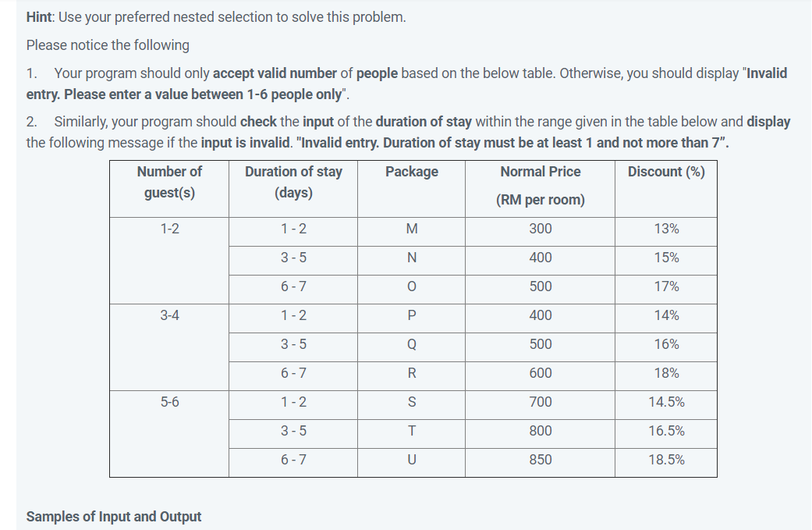Click the Normal Price column header

(x=540, y=189)
